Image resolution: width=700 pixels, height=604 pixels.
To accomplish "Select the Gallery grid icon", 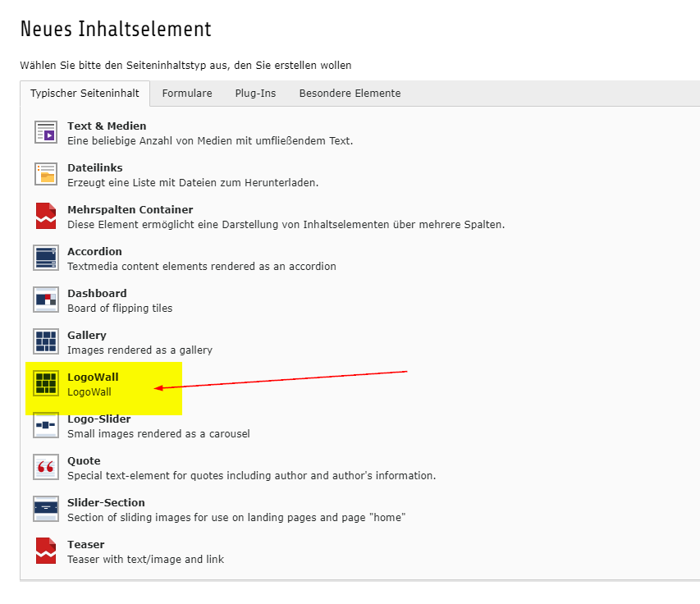I will [x=46, y=341].
